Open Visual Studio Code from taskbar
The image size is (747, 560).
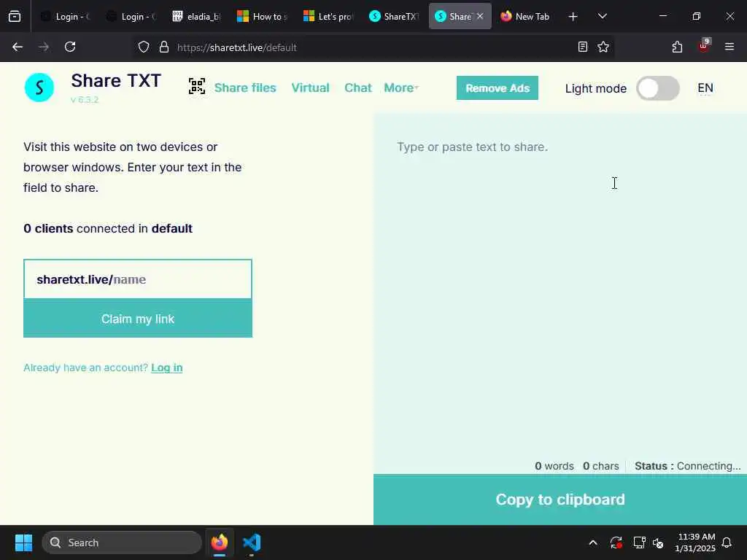[x=252, y=542]
